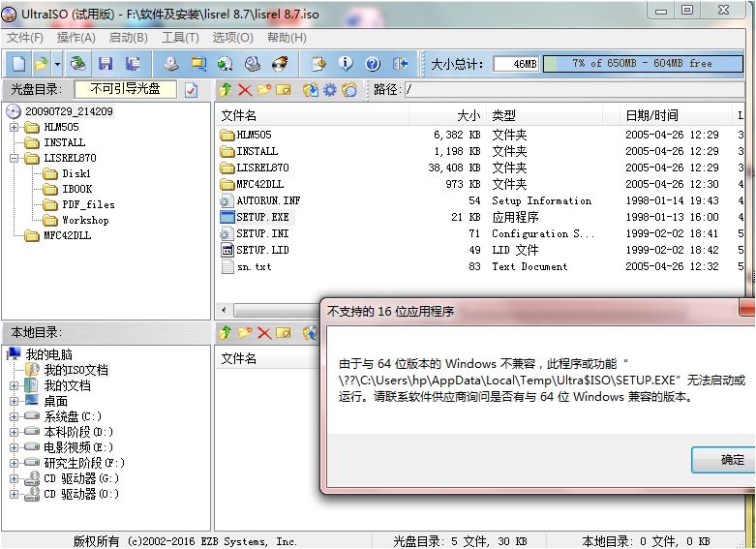Click the Save floppy disk icon
Screen dimensions: 756x549
click(x=106, y=64)
